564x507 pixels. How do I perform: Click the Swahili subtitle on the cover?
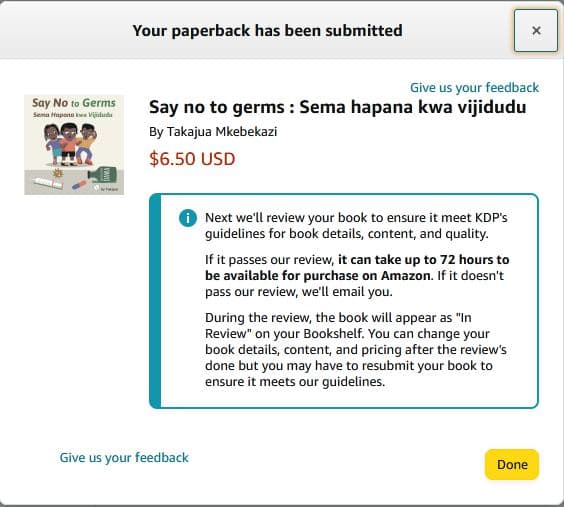tap(73, 115)
